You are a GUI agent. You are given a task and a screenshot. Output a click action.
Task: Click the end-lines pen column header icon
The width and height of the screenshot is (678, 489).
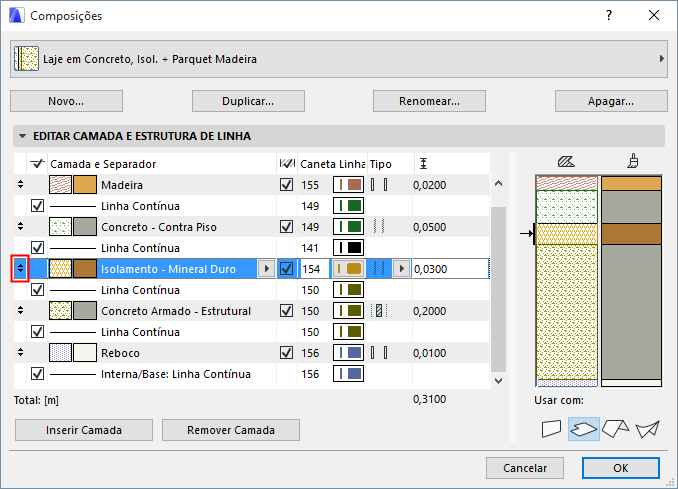point(287,163)
